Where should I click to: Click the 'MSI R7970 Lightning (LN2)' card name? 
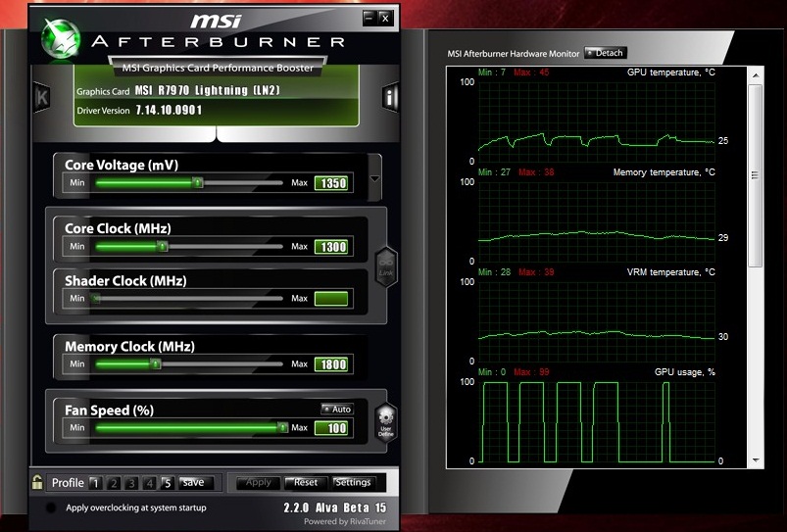click(x=208, y=90)
